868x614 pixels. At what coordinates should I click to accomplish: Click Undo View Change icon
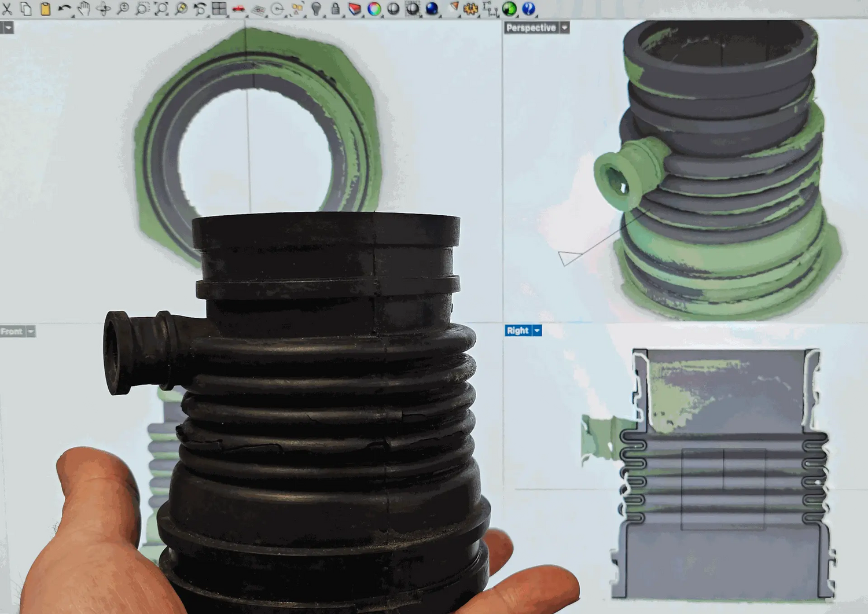pos(200,8)
